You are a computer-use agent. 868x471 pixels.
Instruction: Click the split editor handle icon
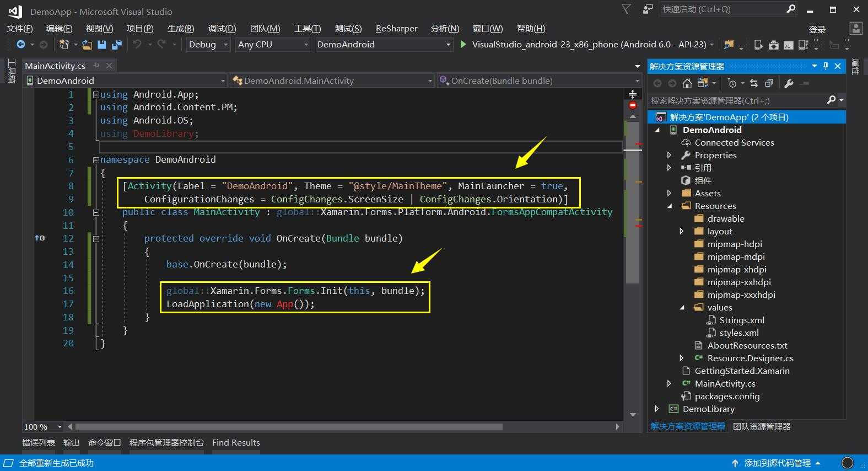tap(633, 94)
